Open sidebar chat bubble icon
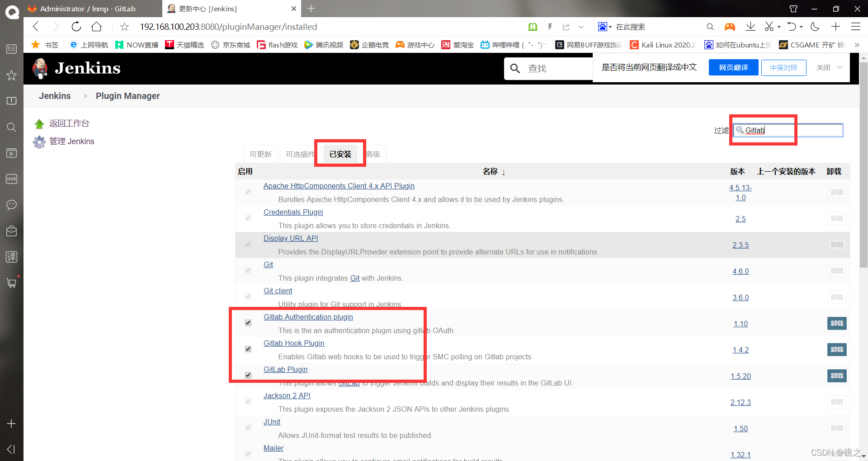The width and height of the screenshot is (868, 461). point(12,205)
